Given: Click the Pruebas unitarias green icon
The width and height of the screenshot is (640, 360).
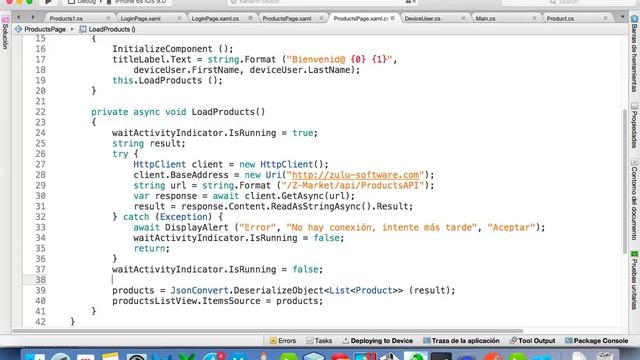Looking at the screenshot, I should click(x=634, y=254).
